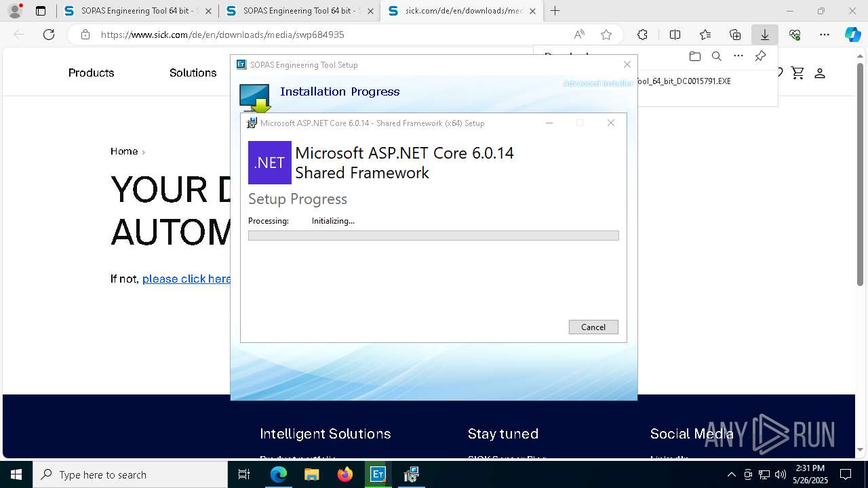Image resolution: width=868 pixels, height=488 pixels.
Task: Click the browser address bar
Action: click(x=332, y=35)
